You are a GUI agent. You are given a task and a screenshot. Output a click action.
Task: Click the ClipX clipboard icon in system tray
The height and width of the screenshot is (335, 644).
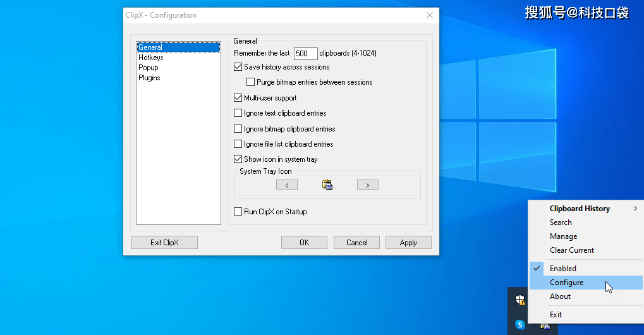click(x=545, y=326)
